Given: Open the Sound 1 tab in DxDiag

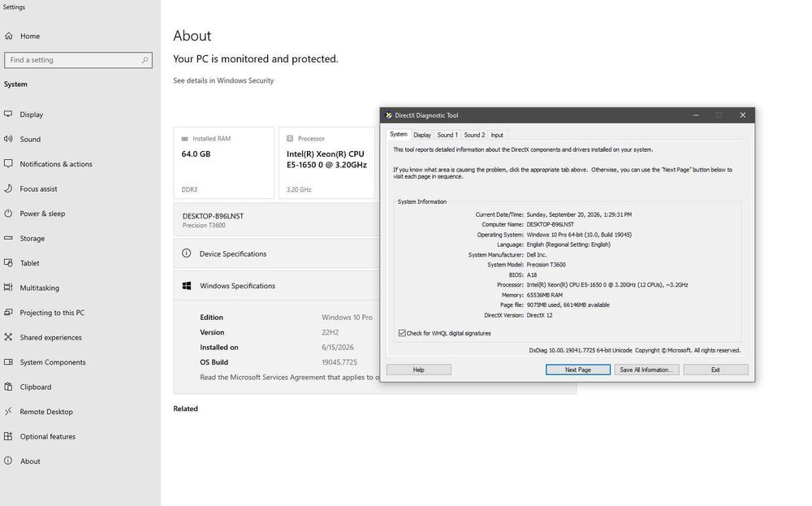Looking at the screenshot, I should coord(447,135).
